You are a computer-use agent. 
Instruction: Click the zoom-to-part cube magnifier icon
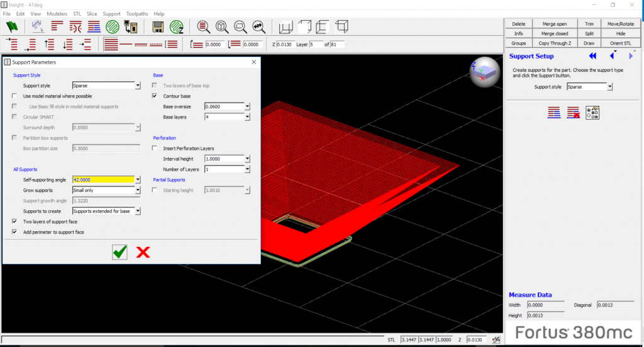222,26
